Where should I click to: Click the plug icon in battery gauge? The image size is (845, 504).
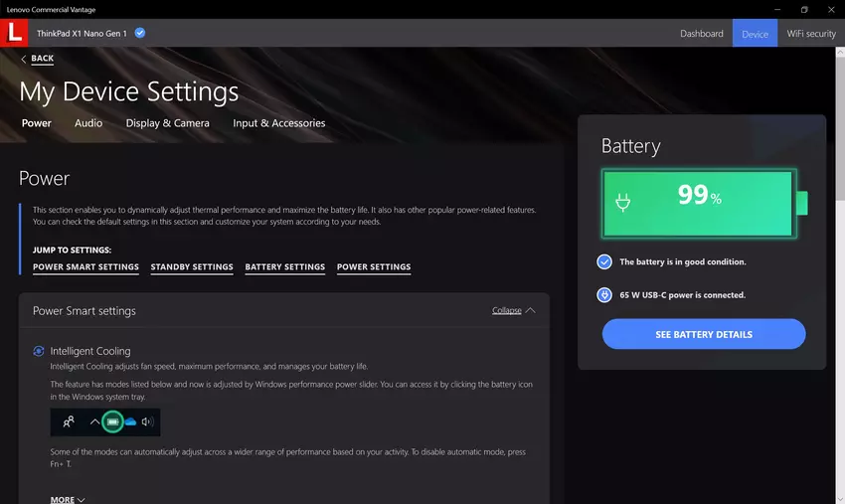pyautogui.click(x=623, y=203)
